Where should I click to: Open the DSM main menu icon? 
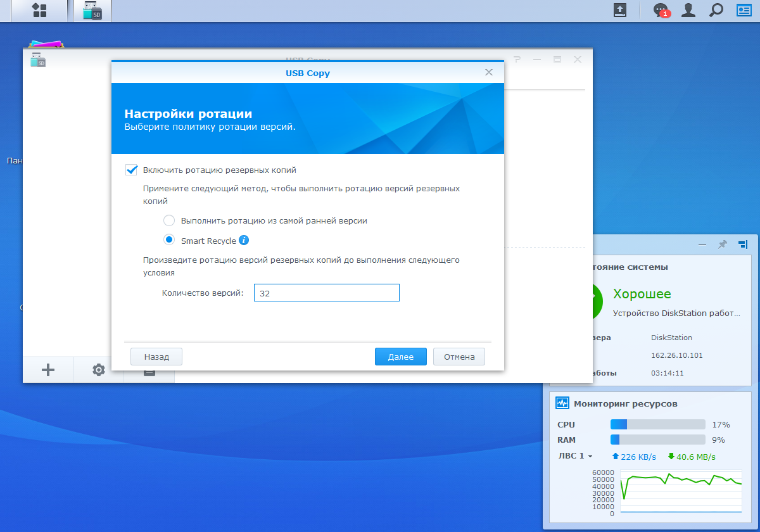click(x=39, y=10)
